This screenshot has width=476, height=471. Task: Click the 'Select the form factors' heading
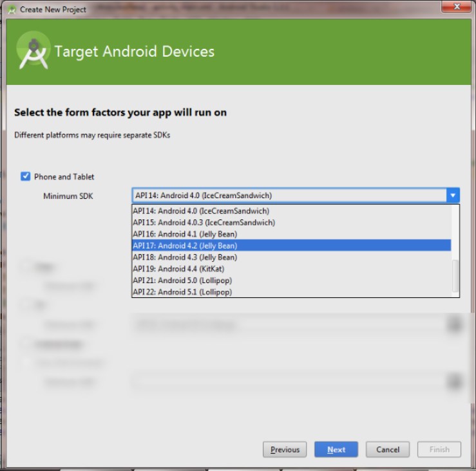coord(120,113)
